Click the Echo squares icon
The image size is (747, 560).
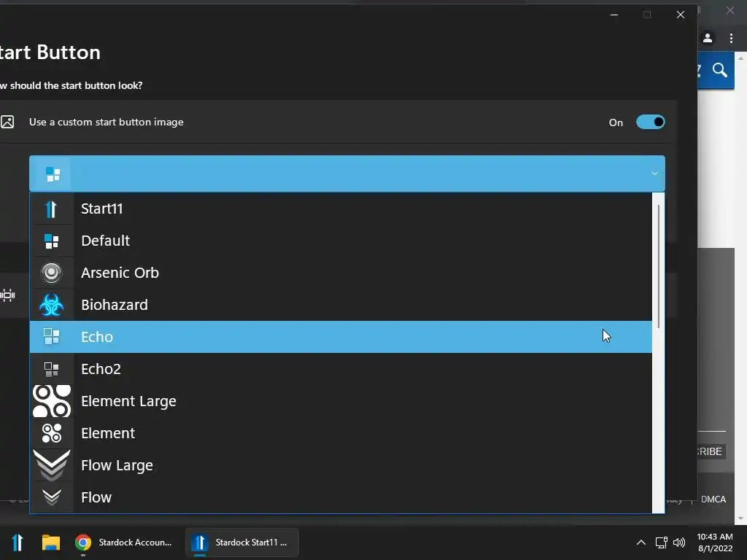[x=52, y=337]
